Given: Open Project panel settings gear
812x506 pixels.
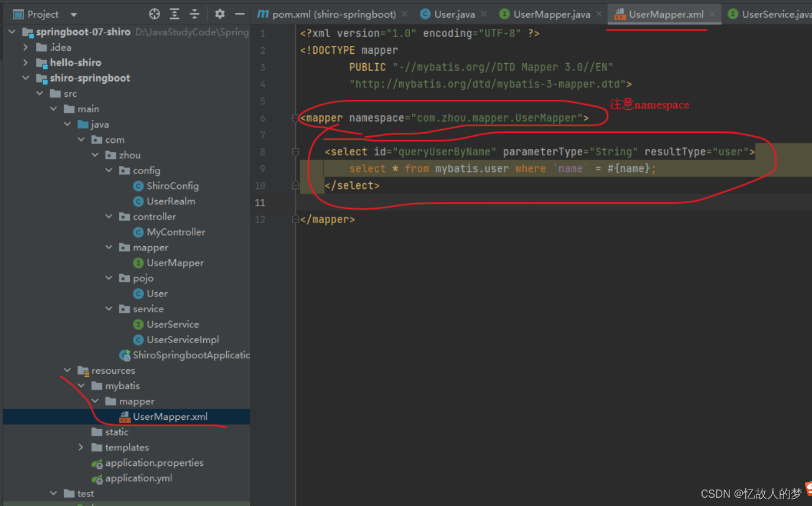Looking at the screenshot, I should (220, 14).
